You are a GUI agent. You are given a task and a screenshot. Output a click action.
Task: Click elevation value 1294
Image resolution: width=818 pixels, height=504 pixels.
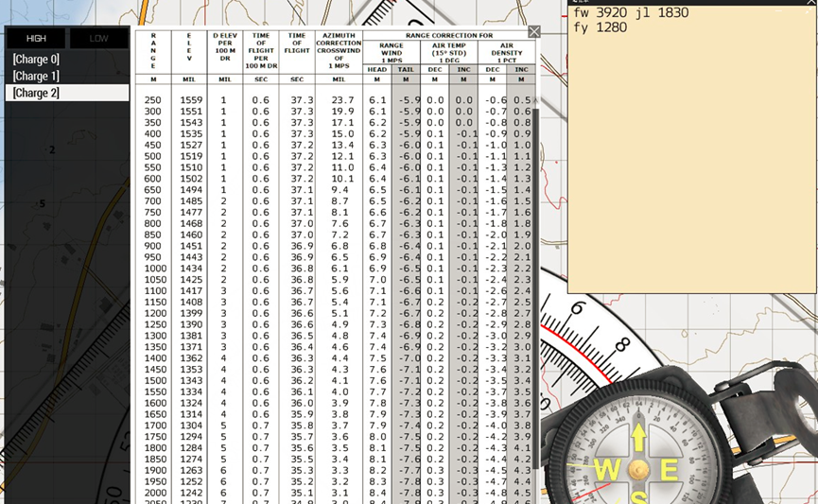coord(191,437)
